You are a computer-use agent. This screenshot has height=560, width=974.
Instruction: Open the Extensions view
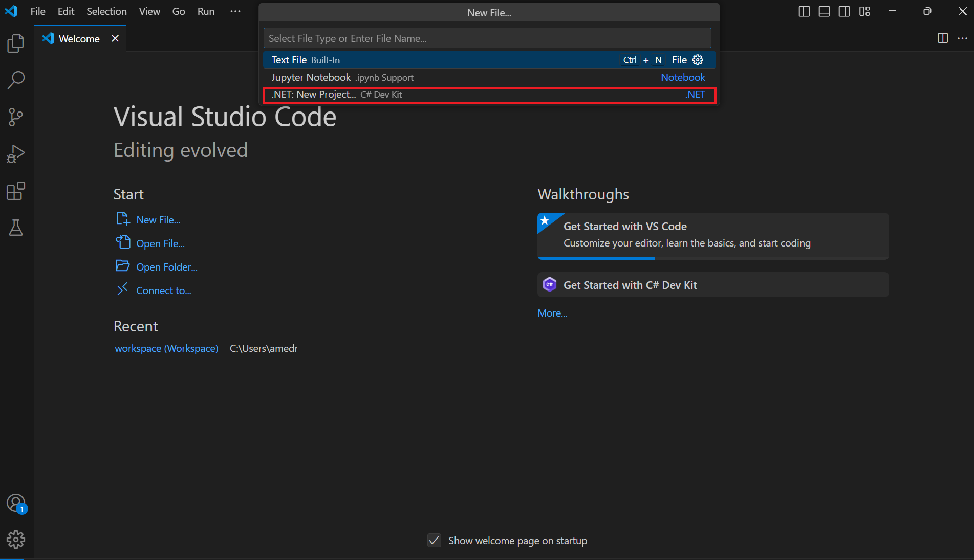pyautogui.click(x=16, y=191)
